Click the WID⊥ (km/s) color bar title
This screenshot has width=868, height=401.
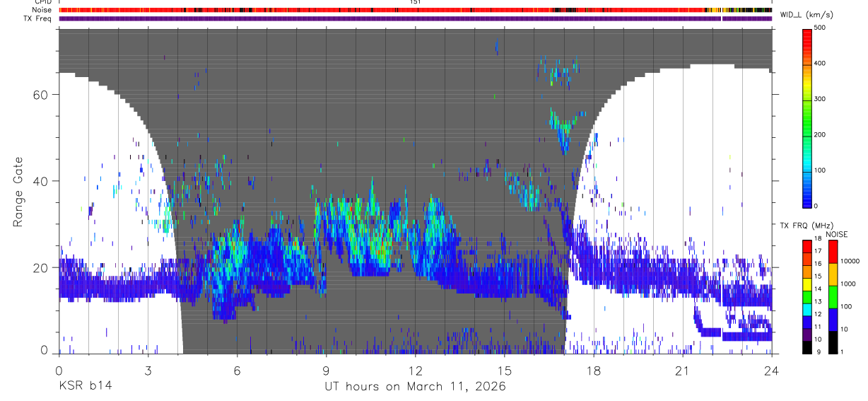[x=806, y=14]
